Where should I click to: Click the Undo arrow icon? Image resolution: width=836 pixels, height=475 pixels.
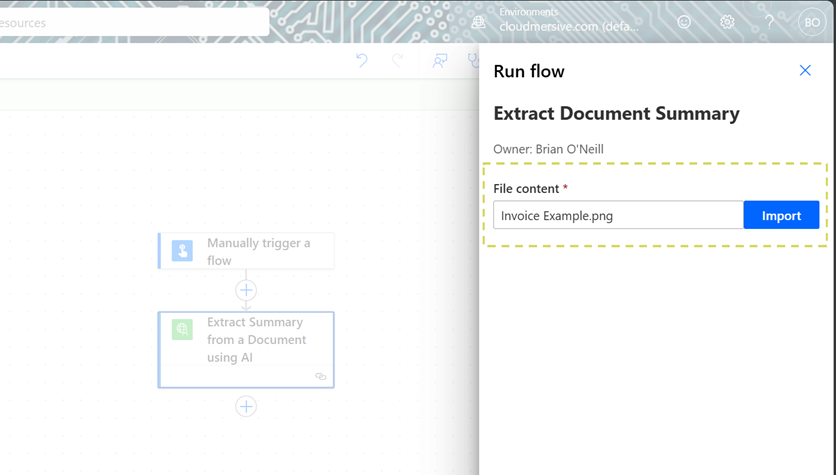[x=361, y=60]
